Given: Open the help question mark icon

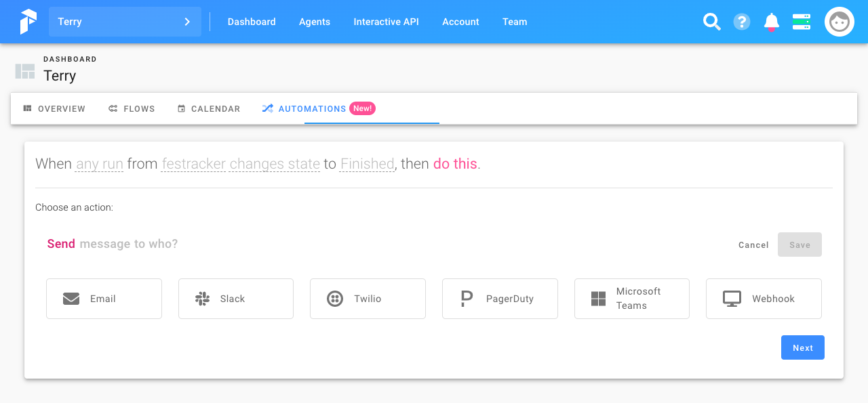Looking at the screenshot, I should coord(742,22).
